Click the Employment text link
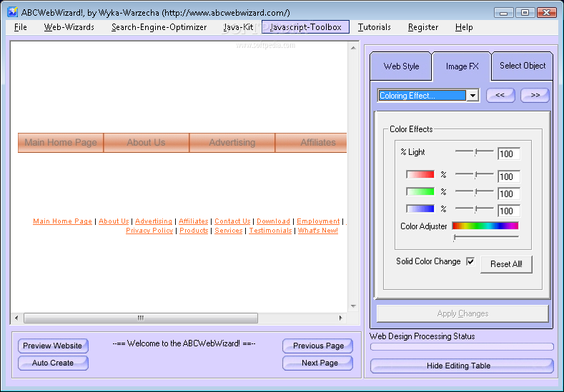The width and height of the screenshot is (564, 392). [x=318, y=221]
